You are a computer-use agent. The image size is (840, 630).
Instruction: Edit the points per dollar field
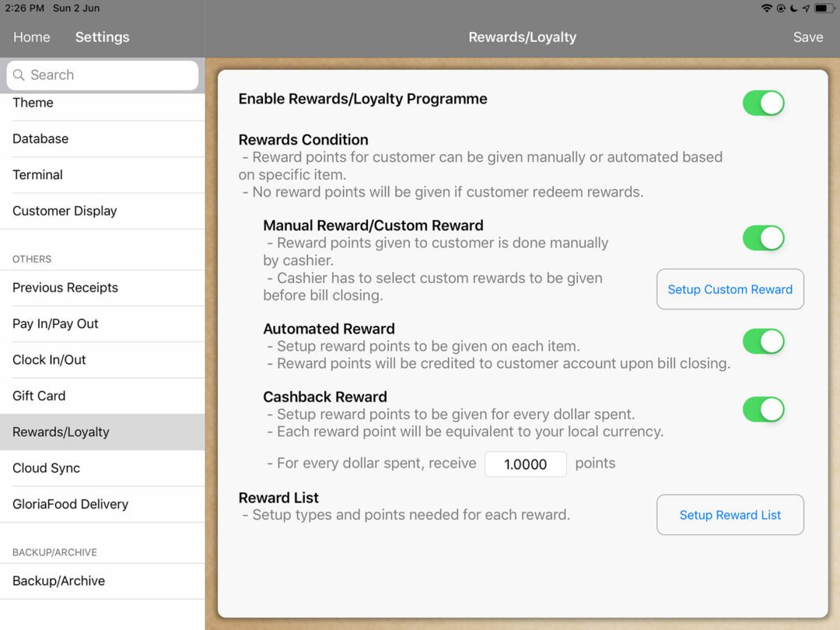[525, 464]
